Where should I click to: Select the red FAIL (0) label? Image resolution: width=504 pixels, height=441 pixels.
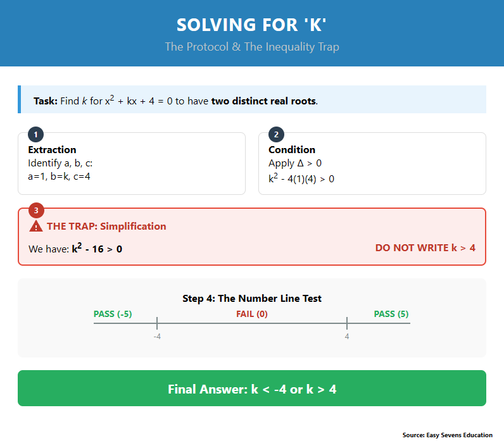[252, 314]
